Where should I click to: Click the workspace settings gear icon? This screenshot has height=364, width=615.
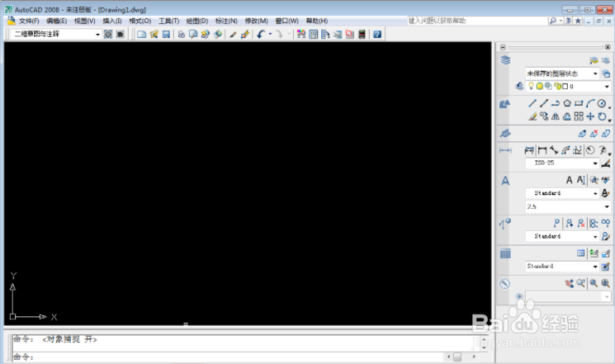(108, 35)
